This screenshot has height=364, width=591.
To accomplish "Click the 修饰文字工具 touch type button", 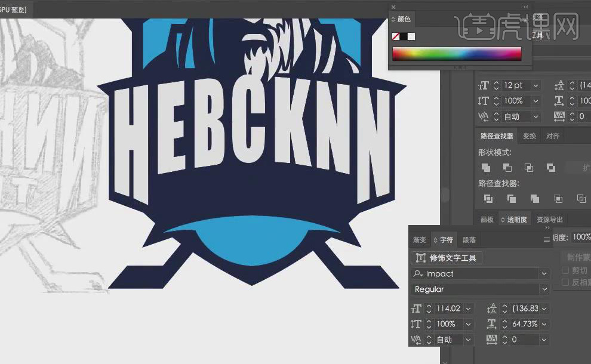I will pyautogui.click(x=447, y=258).
